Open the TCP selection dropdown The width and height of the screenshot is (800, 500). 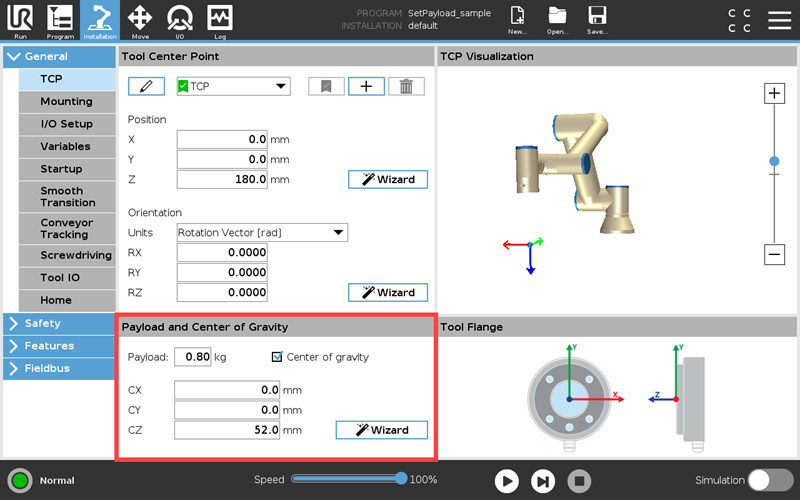[233, 87]
